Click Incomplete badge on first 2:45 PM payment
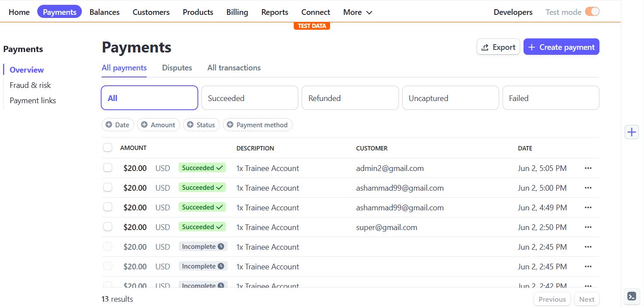 [x=203, y=247]
